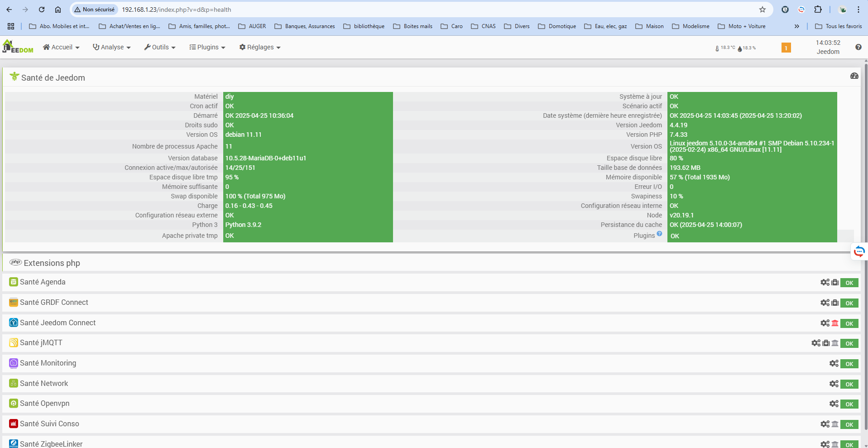868x448 pixels.
Task: Open the Moto + Voiture bookmarks folder
Action: [x=742, y=26]
